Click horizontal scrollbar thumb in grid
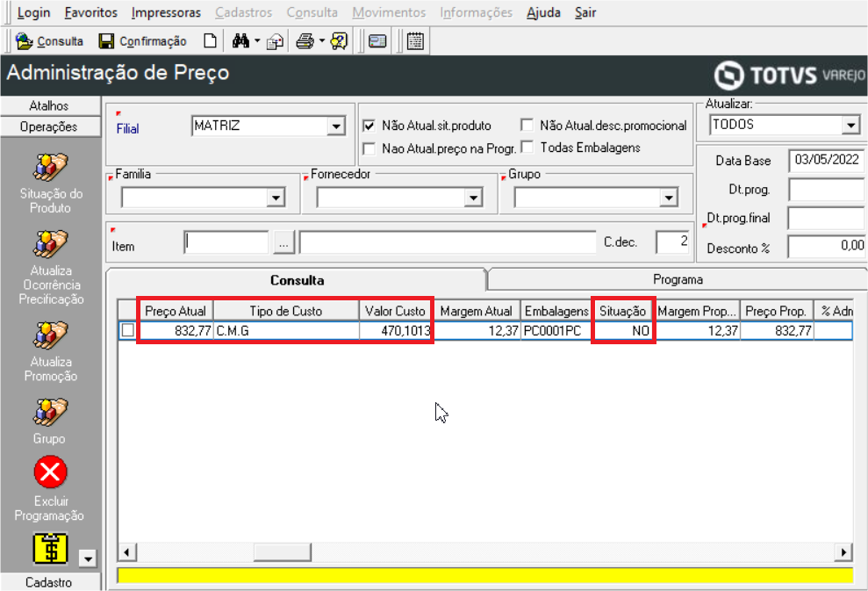The image size is (868, 591). [283, 552]
